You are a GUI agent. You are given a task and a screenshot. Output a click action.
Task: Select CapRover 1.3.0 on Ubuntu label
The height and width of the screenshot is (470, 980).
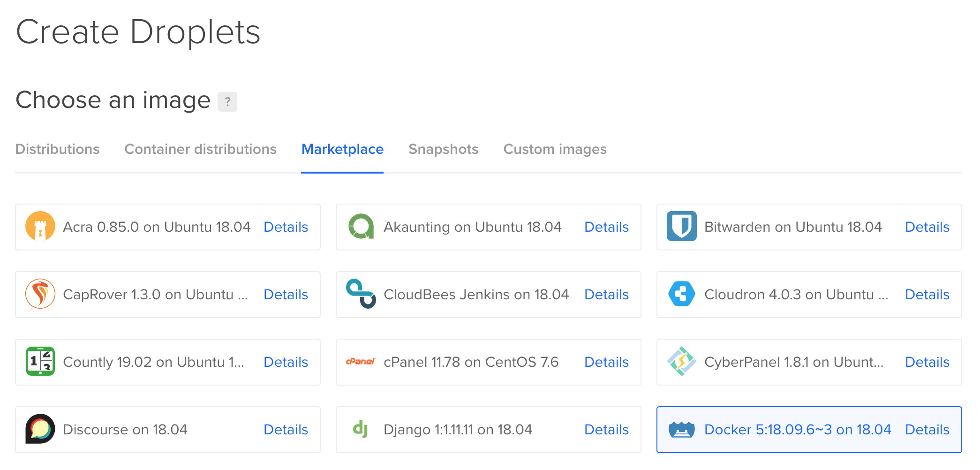point(155,295)
